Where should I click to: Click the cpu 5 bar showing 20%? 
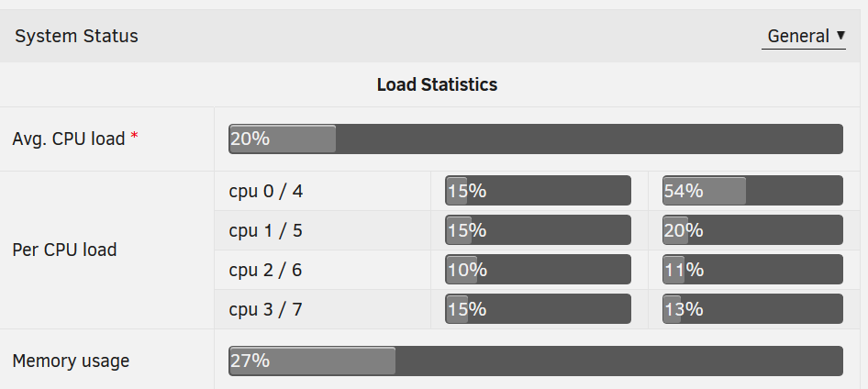coord(753,229)
